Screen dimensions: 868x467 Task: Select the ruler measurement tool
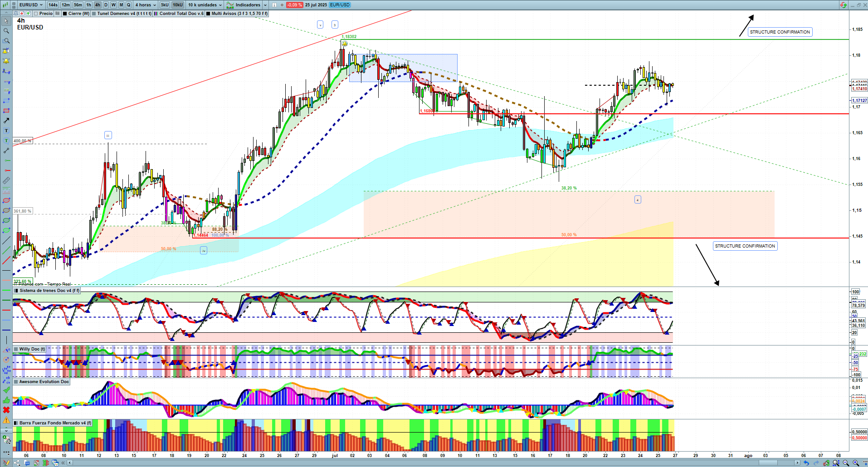click(6, 180)
